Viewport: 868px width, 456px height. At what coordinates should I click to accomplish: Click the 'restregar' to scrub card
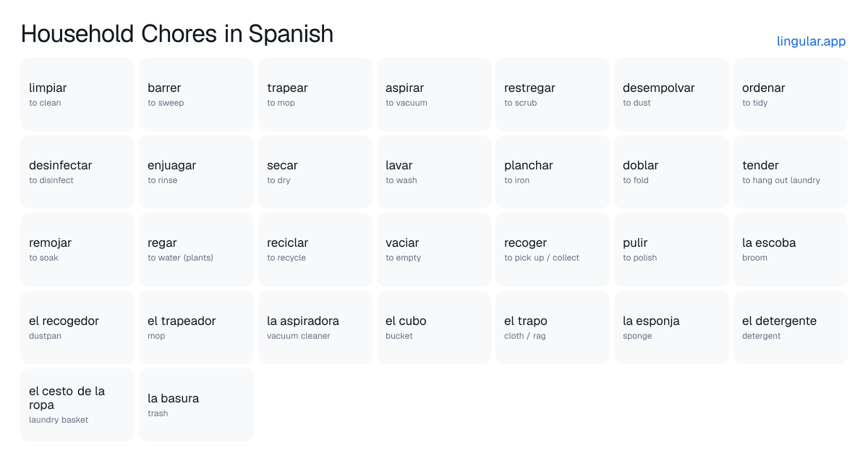tap(553, 95)
